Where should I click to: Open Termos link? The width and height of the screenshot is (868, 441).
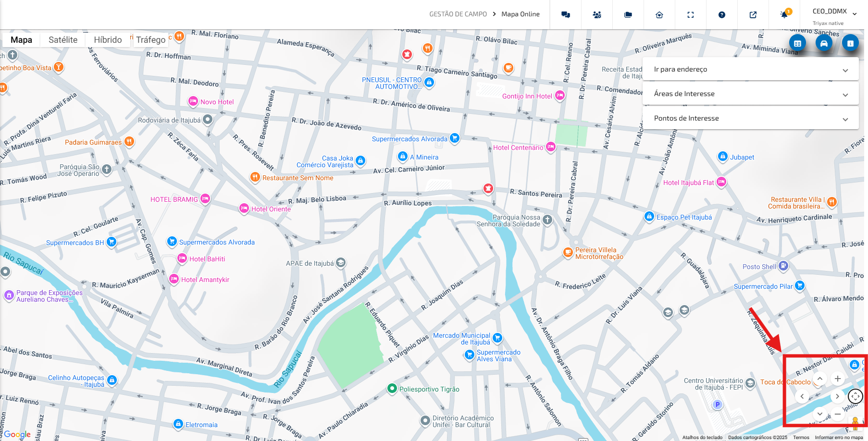pos(801,437)
